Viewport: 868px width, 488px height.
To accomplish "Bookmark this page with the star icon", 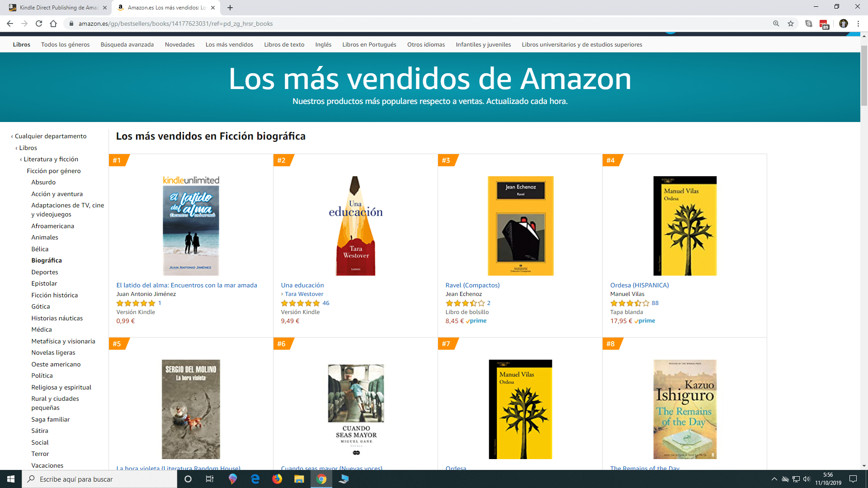I will click(x=791, y=23).
